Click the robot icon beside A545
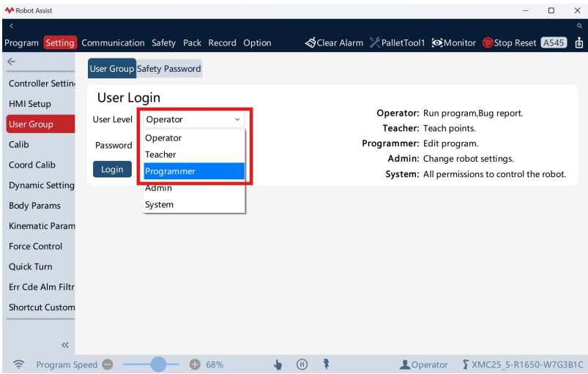 tap(579, 42)
